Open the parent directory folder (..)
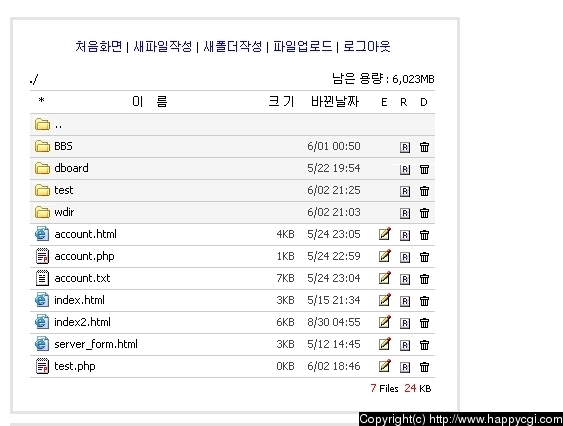Screen dimensions: 563x426 tap(48, 125)
